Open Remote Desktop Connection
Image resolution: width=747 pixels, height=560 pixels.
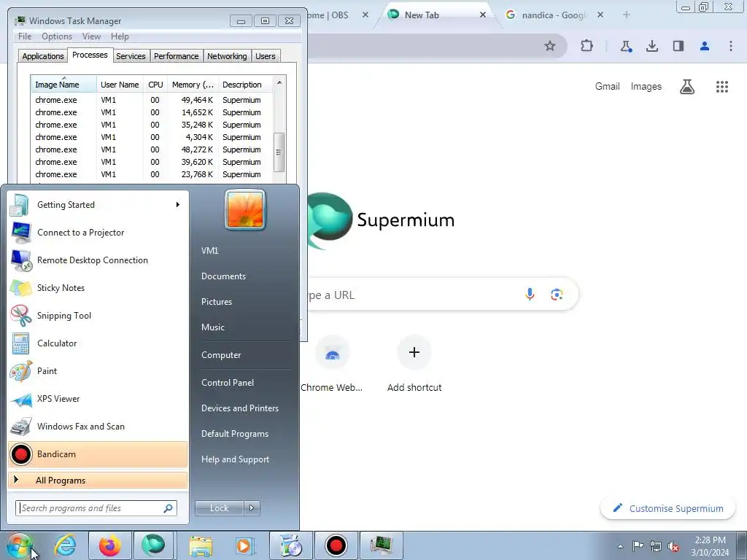(98, 260)
